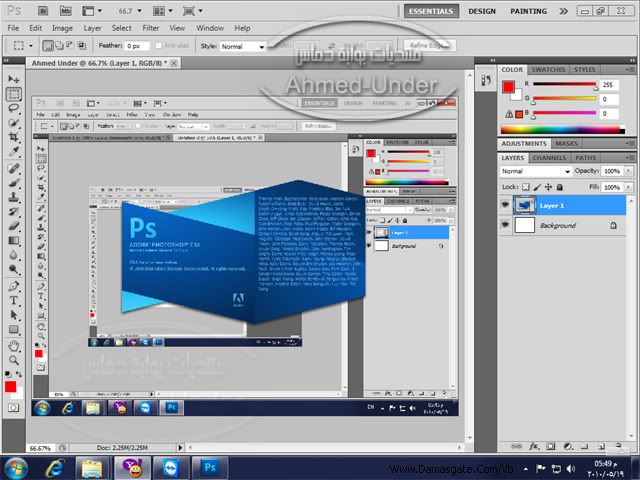This screenshot has width=640, height=480.
Task: Open the collapsed History panel icon
Action: (x=486, y=80)
